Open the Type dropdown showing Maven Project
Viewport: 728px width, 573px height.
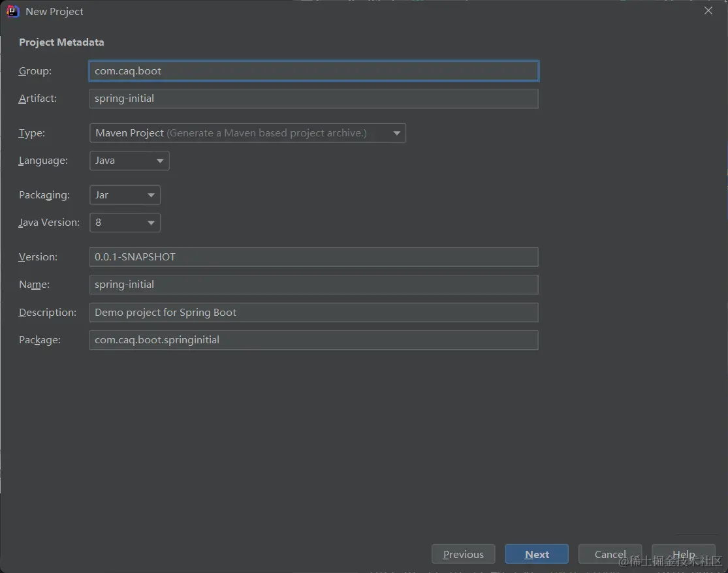coord(247,133)
